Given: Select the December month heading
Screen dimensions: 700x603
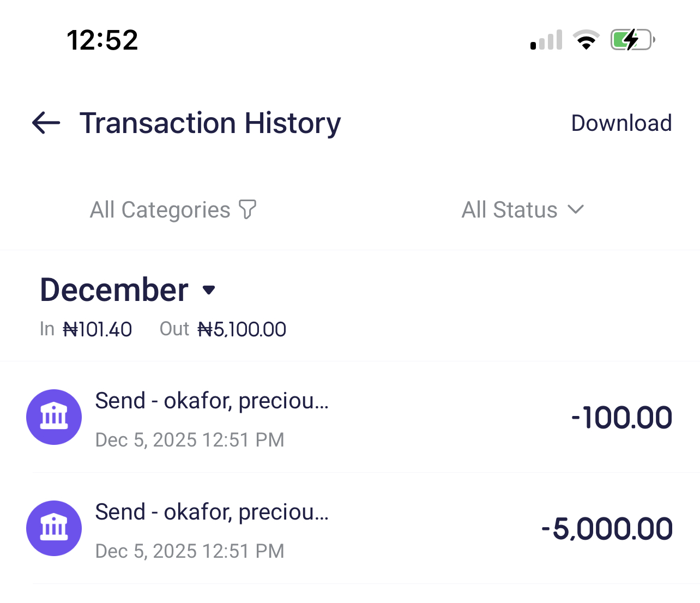Looking at the screenshot, I should point(114,290).
